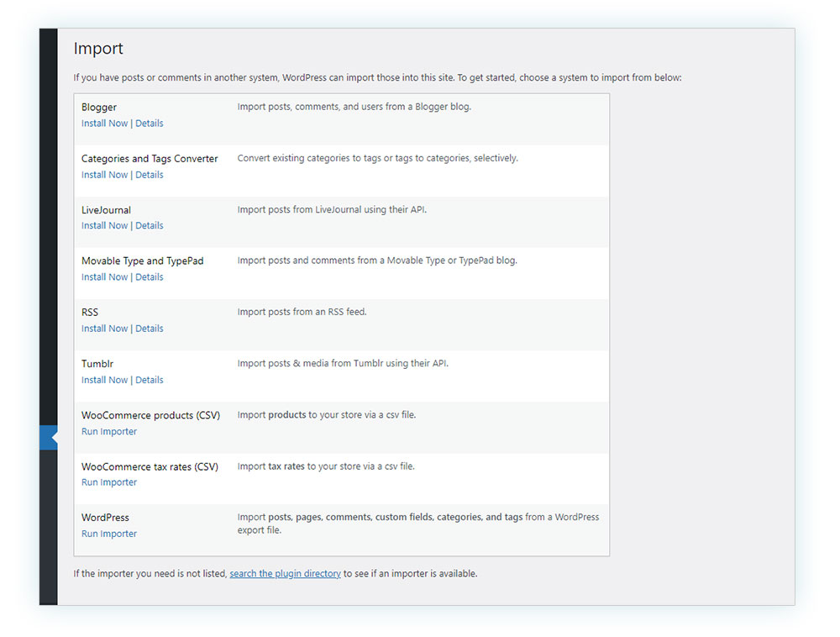Open Details for the Blogger importer
840x637 pixels.
(x=149, y=124)
